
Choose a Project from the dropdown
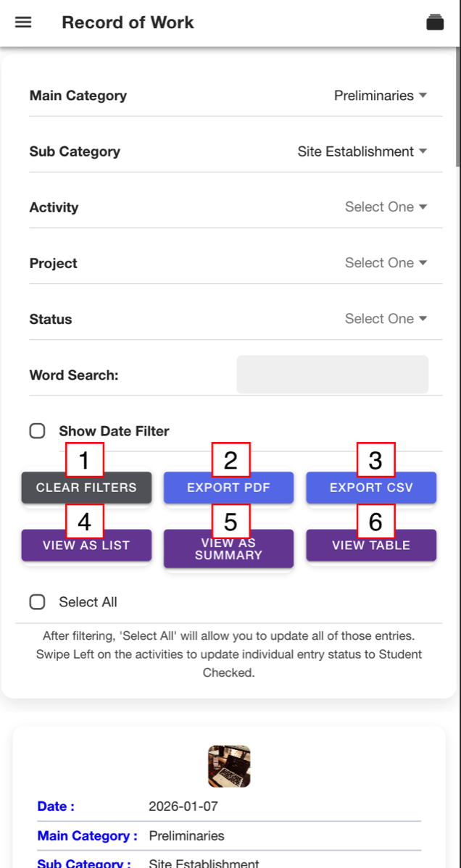tap(386, 263)
